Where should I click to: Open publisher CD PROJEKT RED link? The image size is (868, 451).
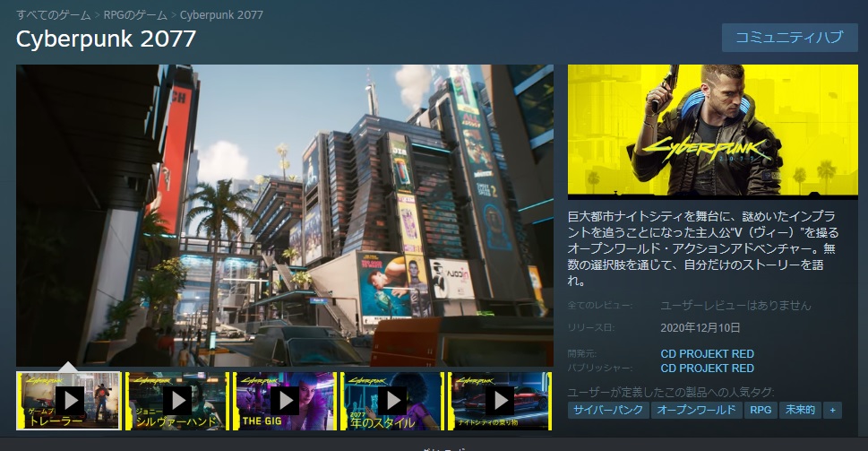[707, 368]
